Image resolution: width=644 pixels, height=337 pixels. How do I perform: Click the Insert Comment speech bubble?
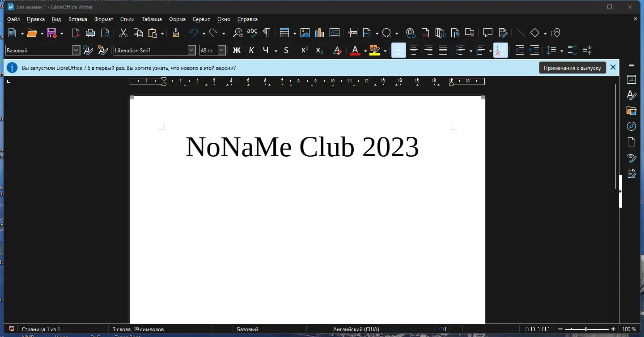[x=488, y=33]
